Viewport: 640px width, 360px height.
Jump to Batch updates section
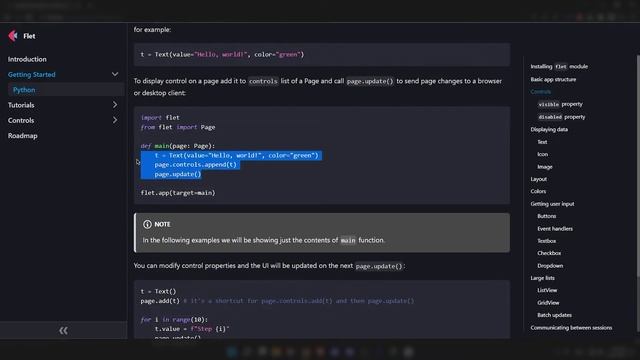click(554, 315)
